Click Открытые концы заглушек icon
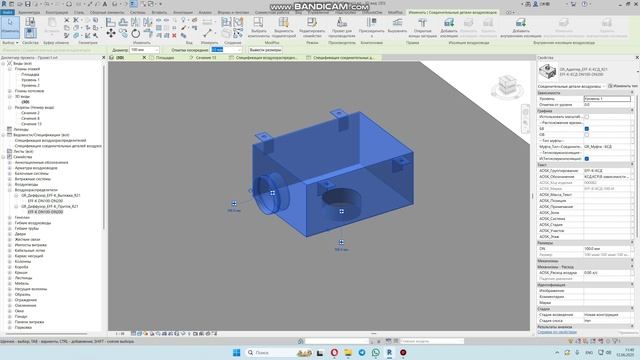 (422, 27)
